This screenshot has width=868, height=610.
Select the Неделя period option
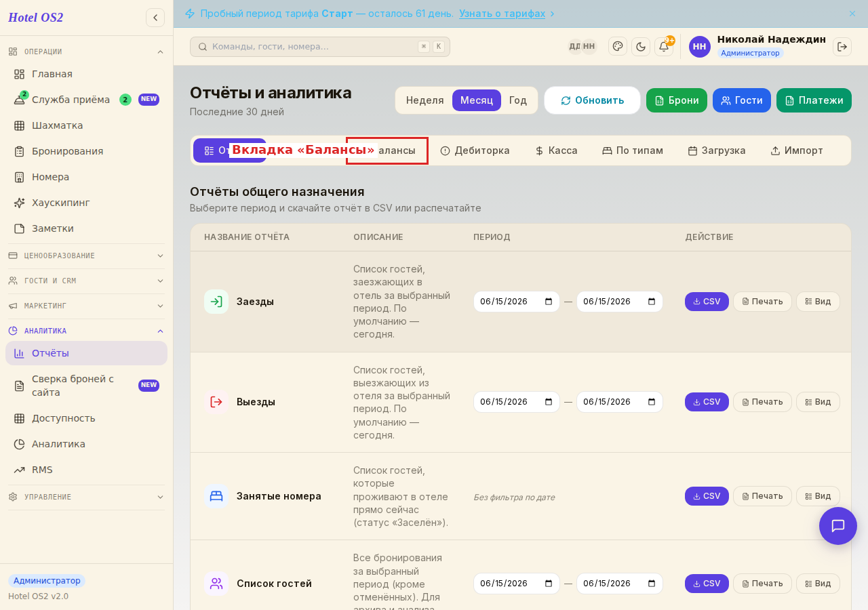tap(425, 100)
